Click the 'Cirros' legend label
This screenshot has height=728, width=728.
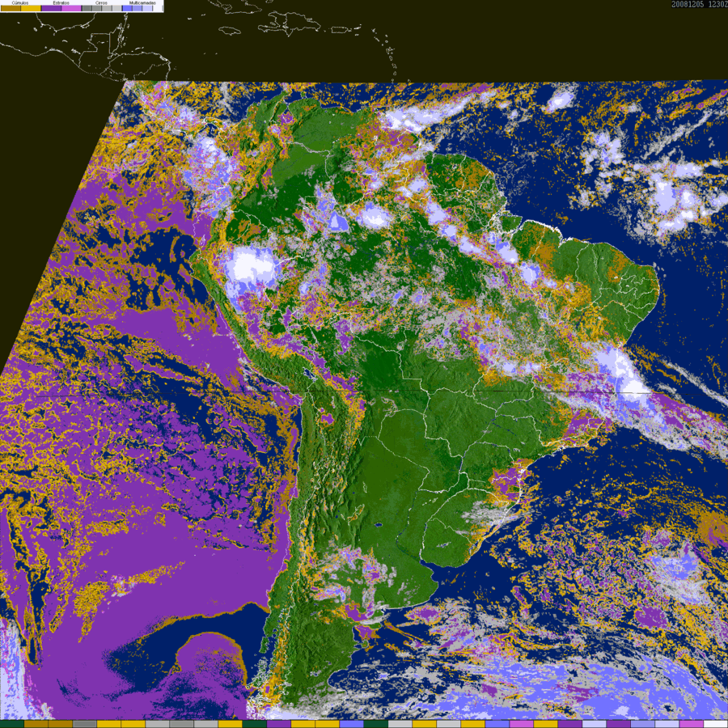click(x=101, y=2)
